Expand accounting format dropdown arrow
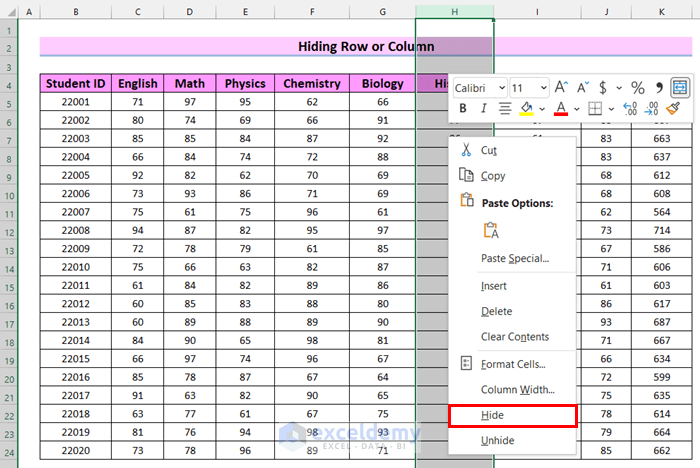The image size is (700, 468). pos(619,88)
